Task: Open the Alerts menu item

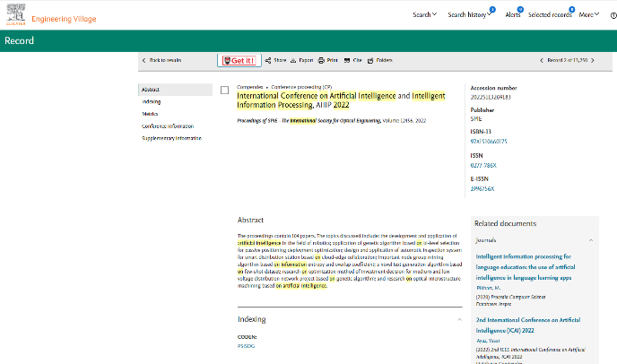Action: [x=513, y=14]
